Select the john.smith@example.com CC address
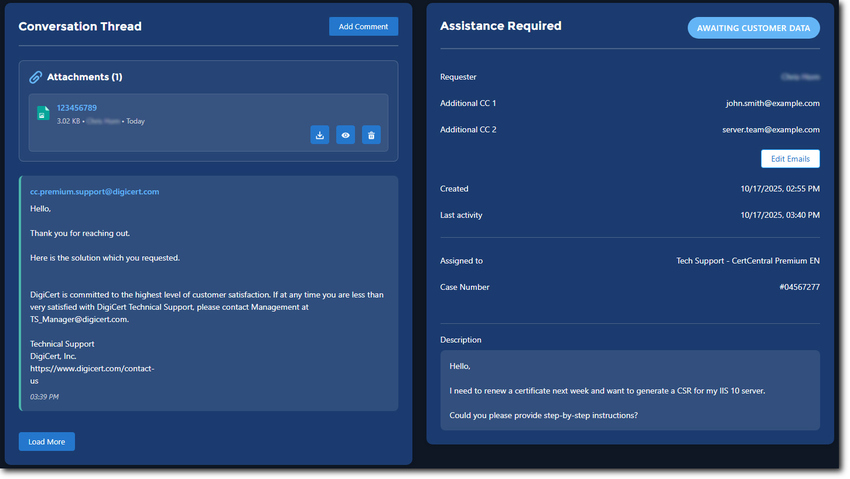 pos(772,103)
